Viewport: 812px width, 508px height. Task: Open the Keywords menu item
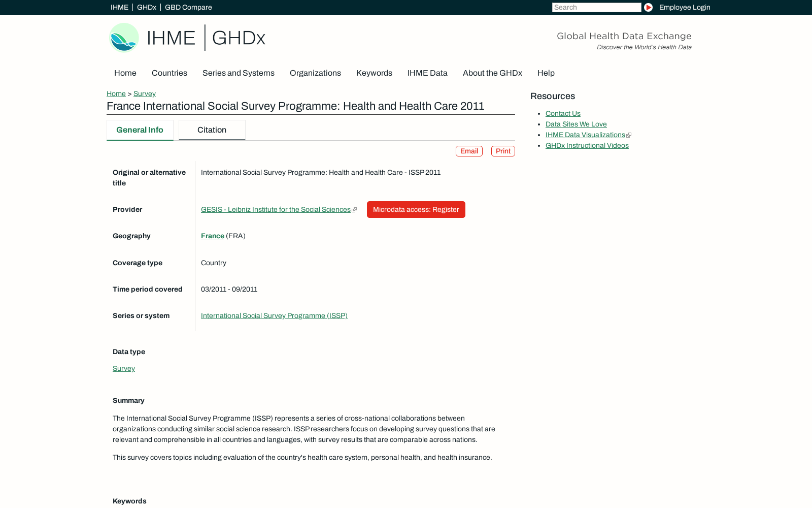[x=374, y=73]
